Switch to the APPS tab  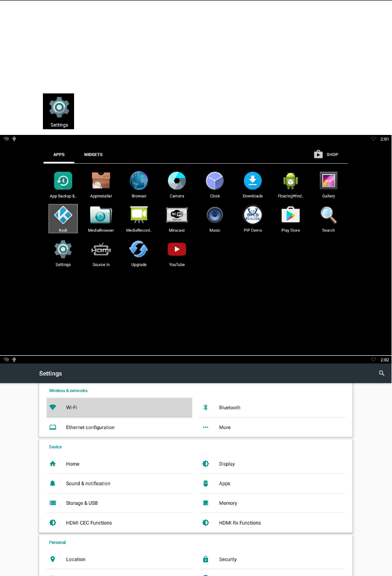click(x=59, y=155)
